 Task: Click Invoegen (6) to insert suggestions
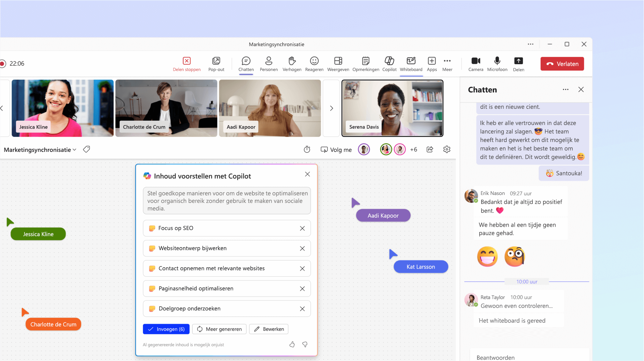[166, 329]
